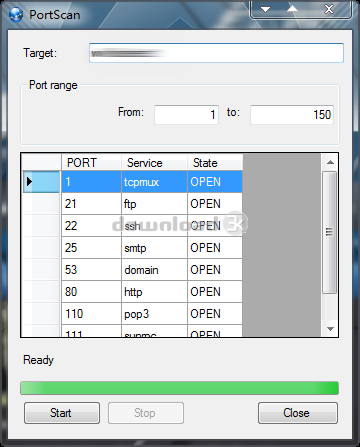Select the smtp service cell

click(x=154, y=248)
